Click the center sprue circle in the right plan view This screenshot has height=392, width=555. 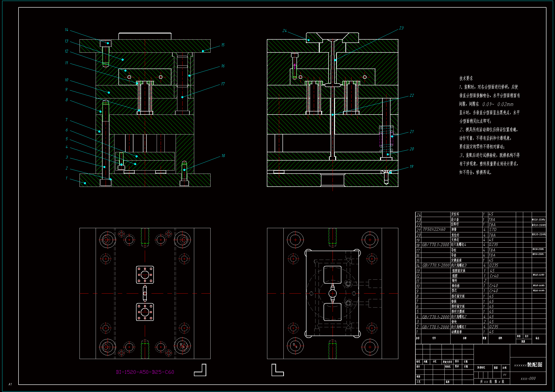coord(333,293)
